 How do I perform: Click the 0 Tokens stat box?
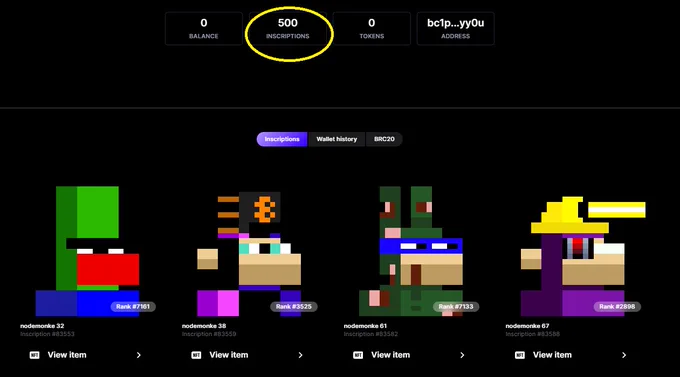coord(372,29)
